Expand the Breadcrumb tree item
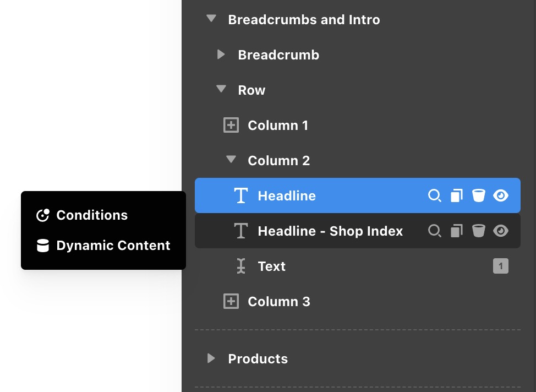This screenshot has height=392, width=536. pyautogui.click(x=221, y=55)
